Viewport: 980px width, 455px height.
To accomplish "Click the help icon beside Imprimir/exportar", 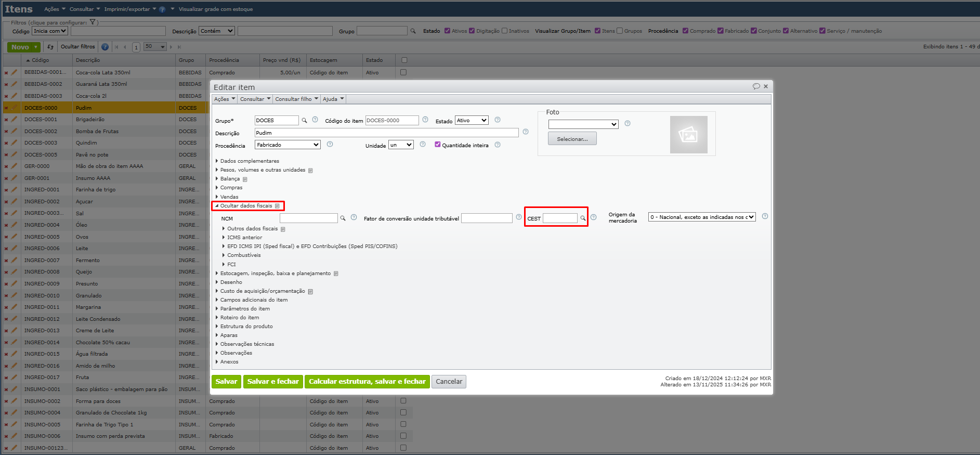I will pos(162,9).
